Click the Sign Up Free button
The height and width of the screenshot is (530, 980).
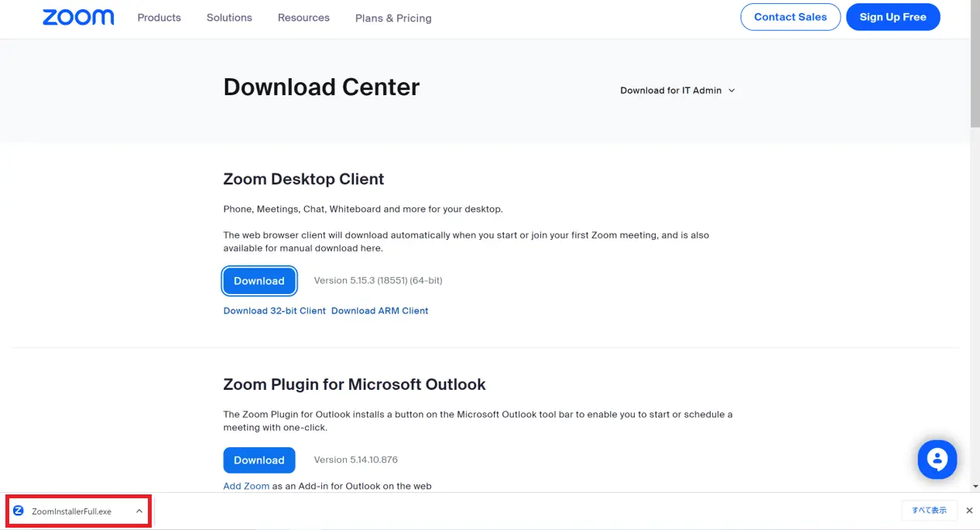pyautogui.click(x=893, y=17)
